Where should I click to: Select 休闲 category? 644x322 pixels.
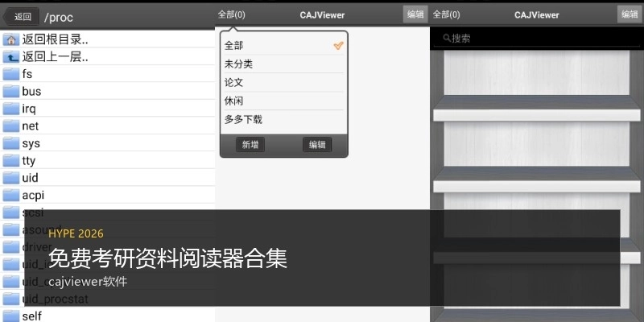click(284, 101)
